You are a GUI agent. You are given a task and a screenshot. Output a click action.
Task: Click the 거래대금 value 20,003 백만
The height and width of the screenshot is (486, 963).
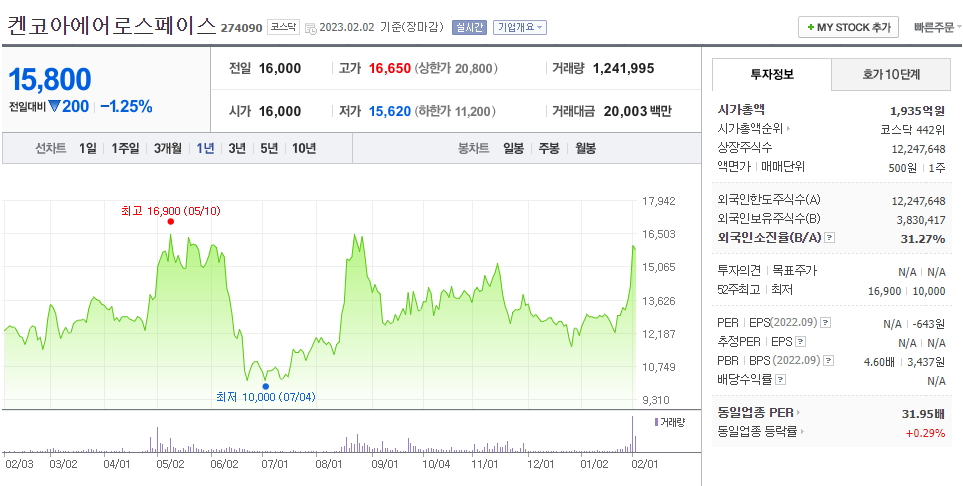638,111
